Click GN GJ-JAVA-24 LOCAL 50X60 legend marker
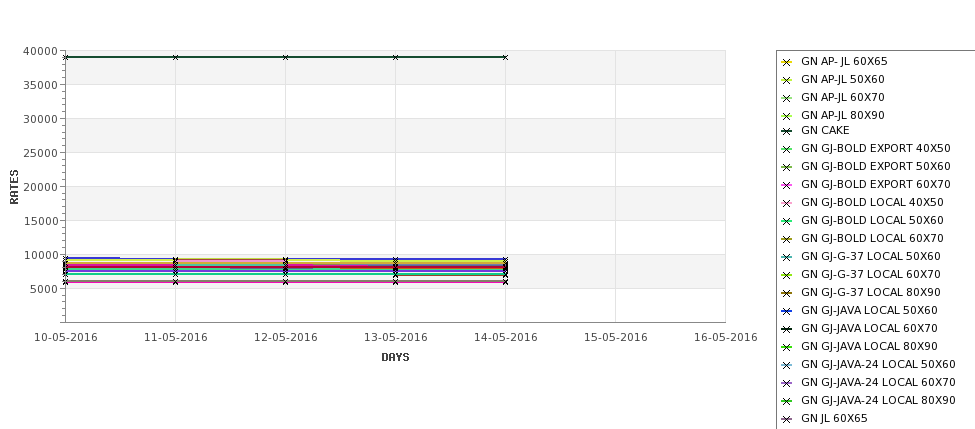Viewport: 975px width, 429px height. pos(786,366)
